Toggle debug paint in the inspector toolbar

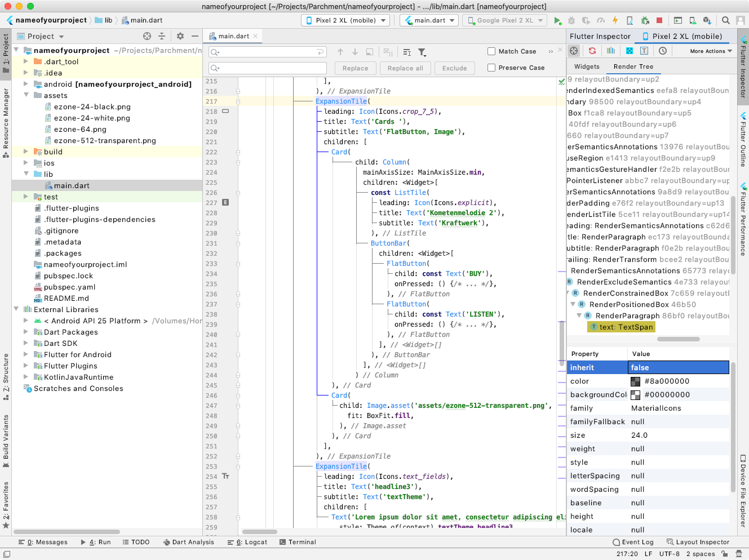[629, 51]
